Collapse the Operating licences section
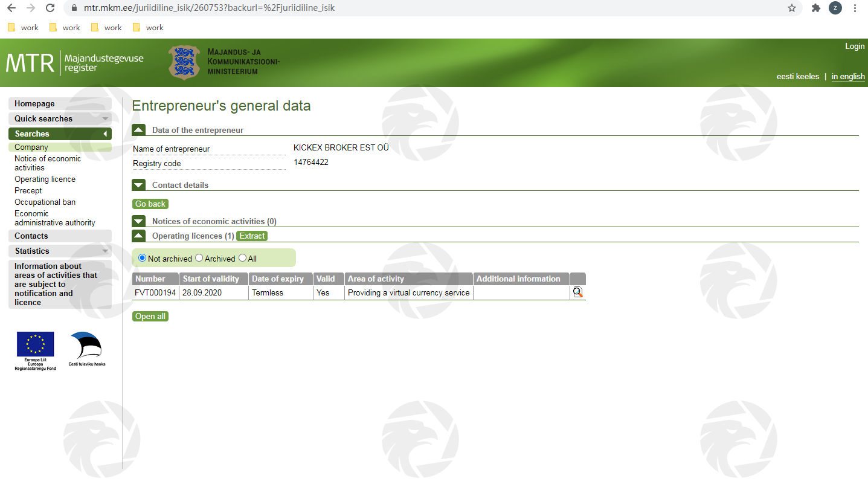Screen dimensions: 868x487 [x=139, y=236]
